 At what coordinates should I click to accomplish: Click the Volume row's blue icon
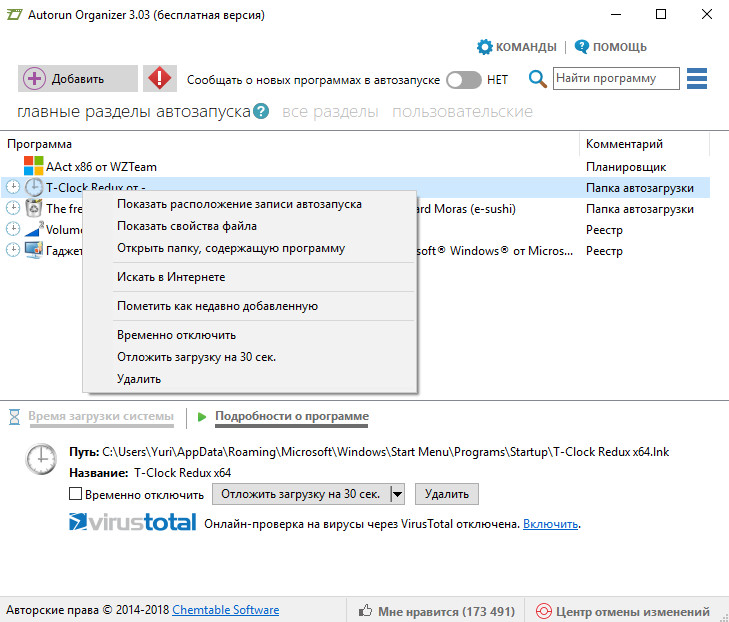pyautogui.click(x=33, y=229)
